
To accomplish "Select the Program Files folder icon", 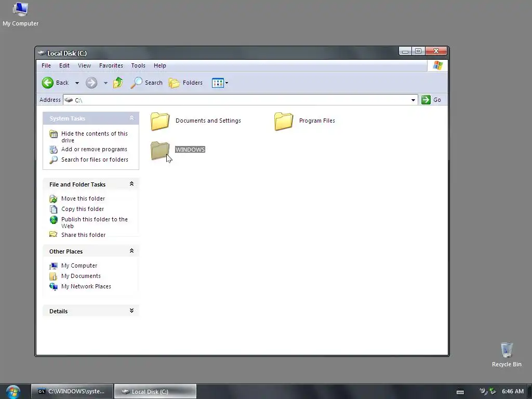I will (x=284, y=121).
